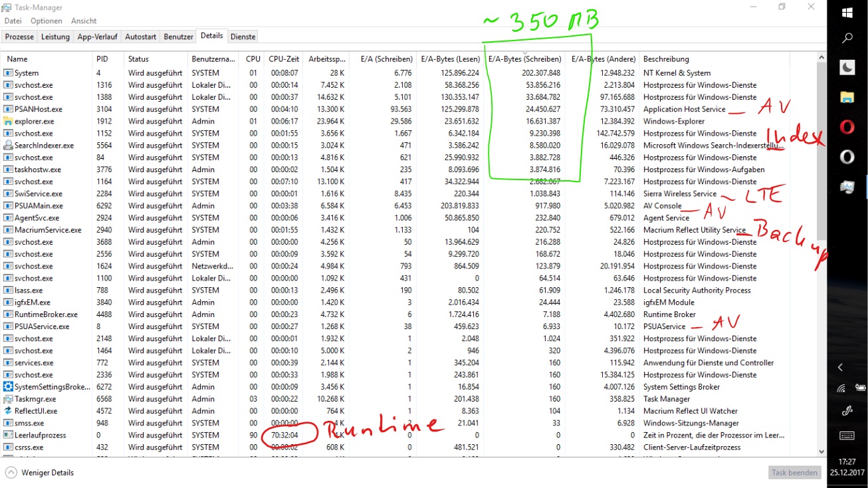Open the Windows Start button
Image resolution: width=868 pixels, height=488 pixels.
847,13
